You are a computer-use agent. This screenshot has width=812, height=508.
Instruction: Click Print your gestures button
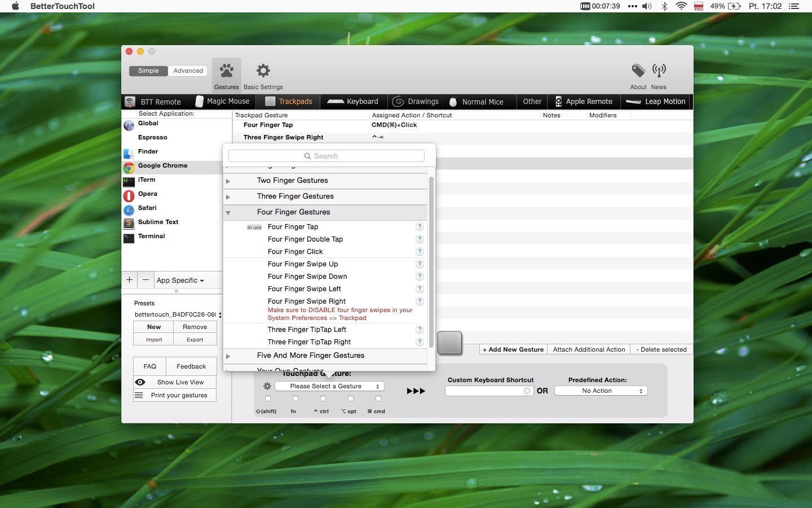(175, 396)
